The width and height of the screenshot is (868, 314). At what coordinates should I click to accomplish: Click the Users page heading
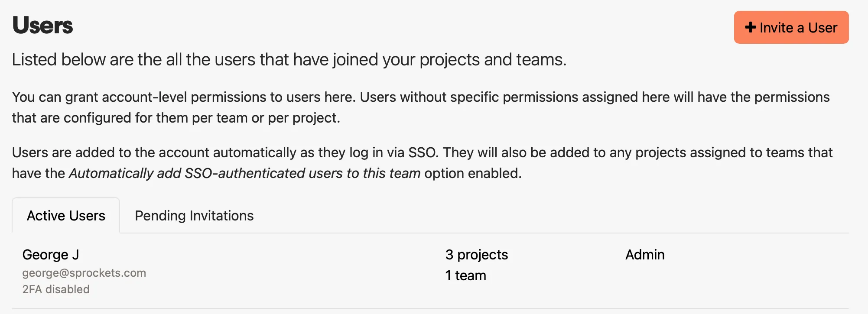pos(42,26)
